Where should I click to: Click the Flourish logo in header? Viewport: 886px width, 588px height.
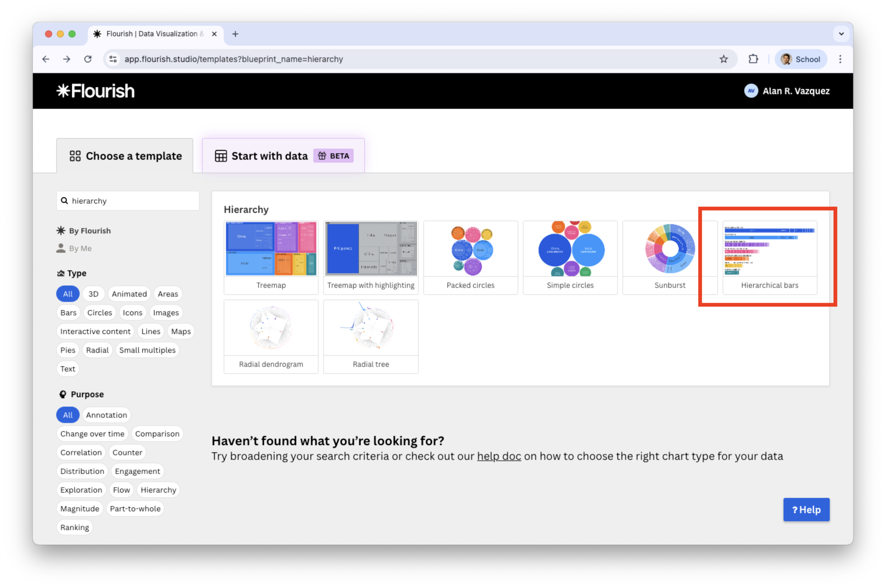95,91
